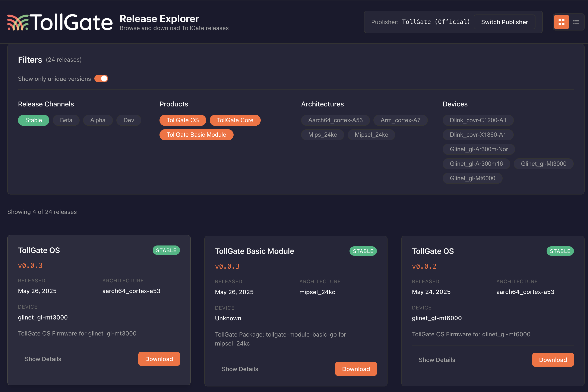Toggle Show only unique versions switch
Image resolution: width=588 pixels, height=392 pixels.
coord(101,78)
